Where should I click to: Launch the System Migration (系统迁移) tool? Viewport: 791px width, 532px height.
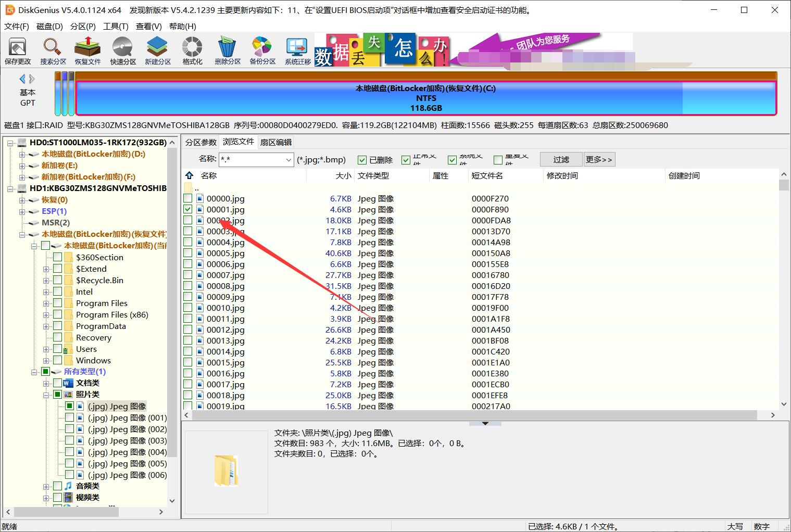click(x=298, y=51)
